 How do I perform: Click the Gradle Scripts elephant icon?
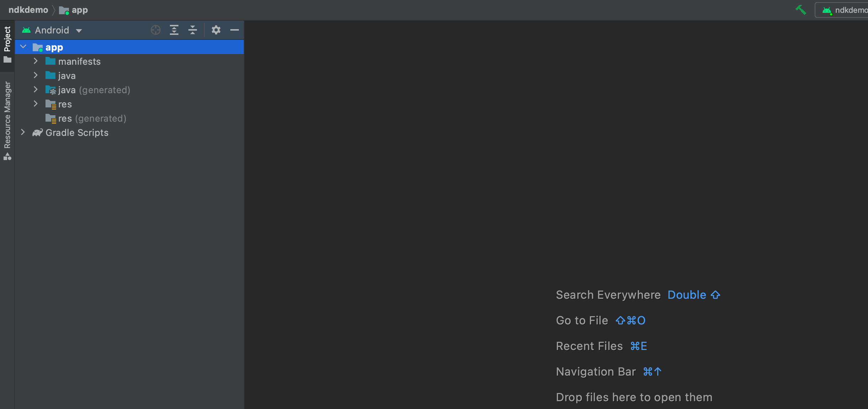coord(37,133)
